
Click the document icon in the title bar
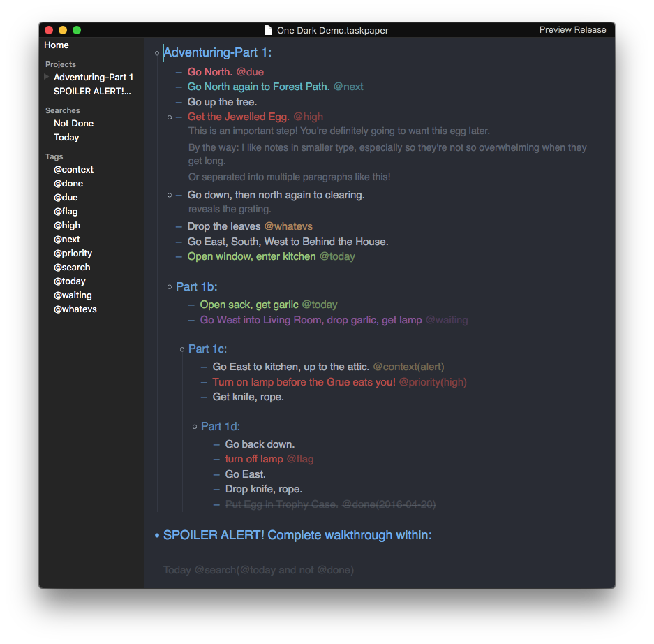coord(269,30)
